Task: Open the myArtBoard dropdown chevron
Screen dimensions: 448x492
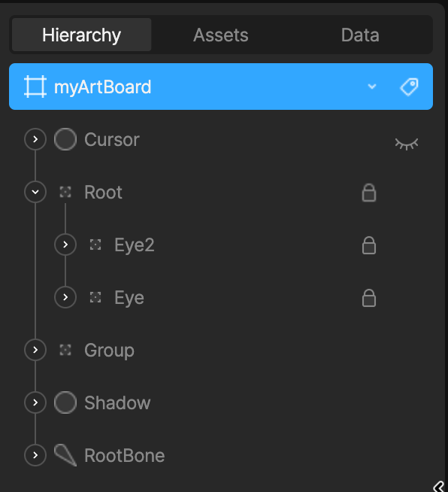Action: (x=372, y=87)
